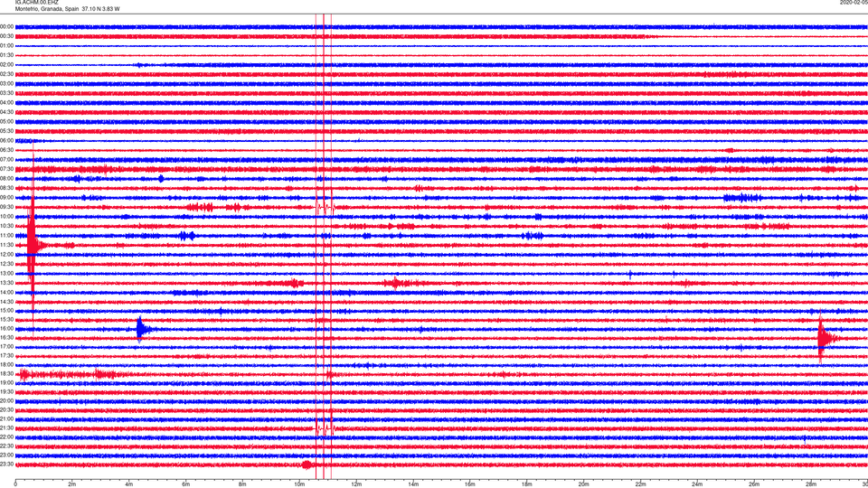868x488 pixels.
Task: Click the 20m tick label on minute axis
Action: [x=583, y=484]
